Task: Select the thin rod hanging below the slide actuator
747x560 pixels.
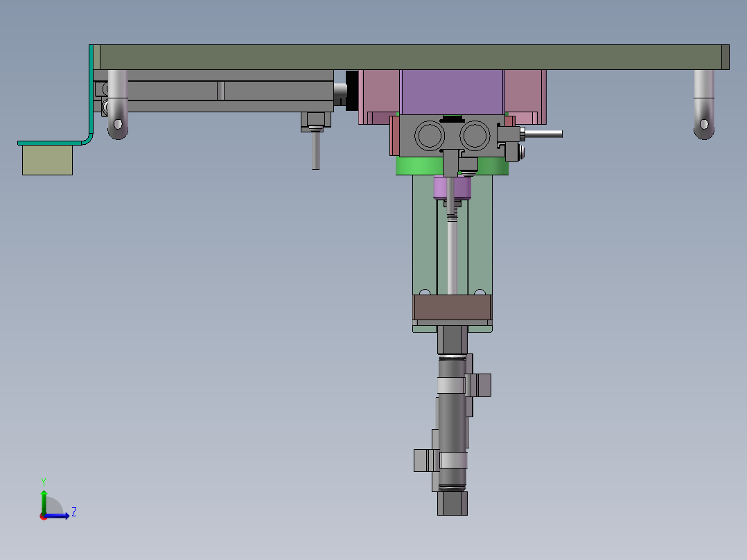Action: tap(315, 150)
